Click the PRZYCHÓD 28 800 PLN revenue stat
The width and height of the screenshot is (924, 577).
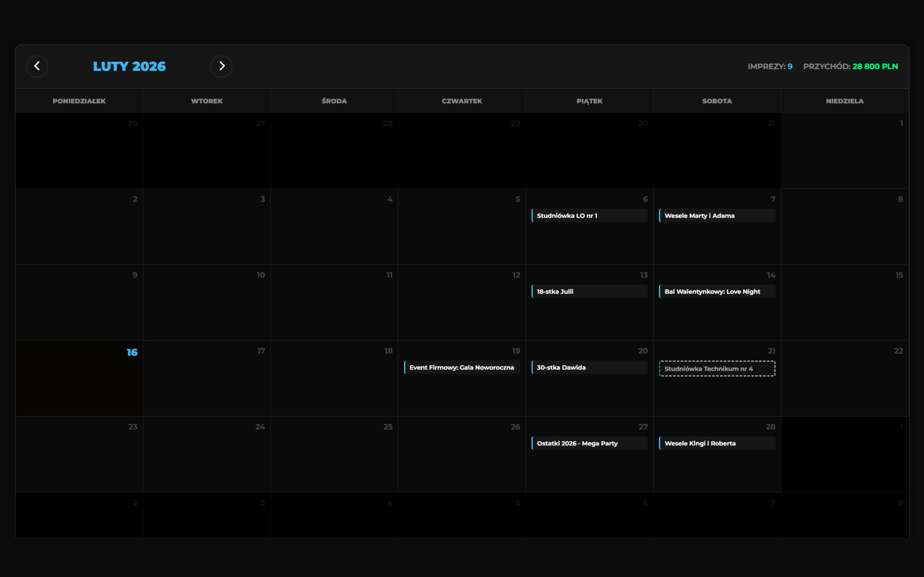pyautogui.click(x=850, y=66)
